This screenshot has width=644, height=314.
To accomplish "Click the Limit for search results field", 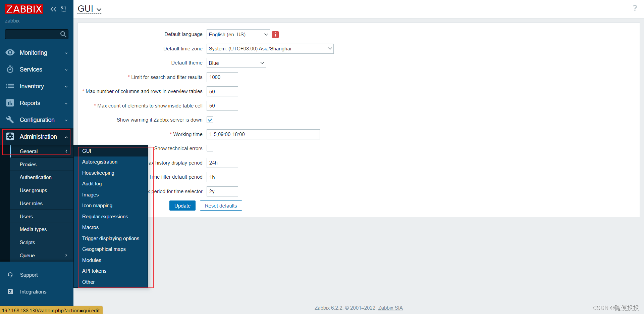I will (222, 77).
